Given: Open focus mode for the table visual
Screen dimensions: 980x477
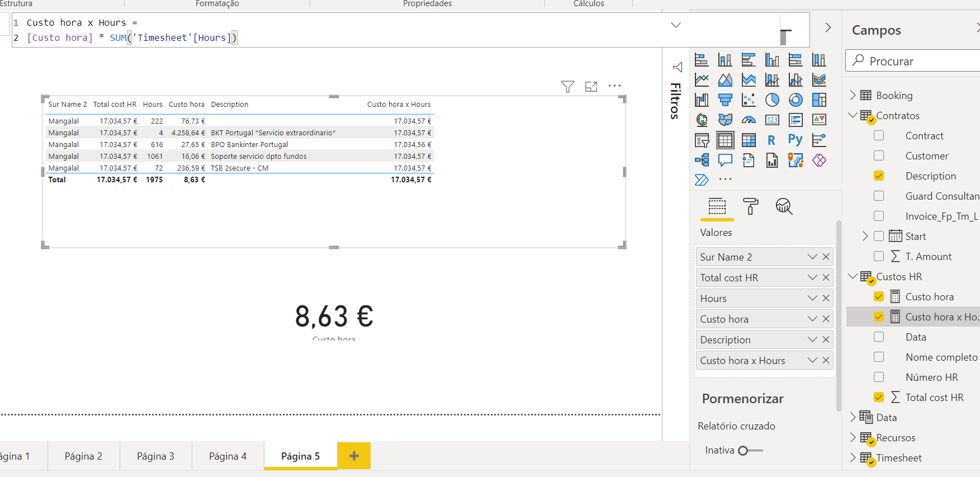Looking at the screenshot, I should pyautogui.click(x=591, y=86).
